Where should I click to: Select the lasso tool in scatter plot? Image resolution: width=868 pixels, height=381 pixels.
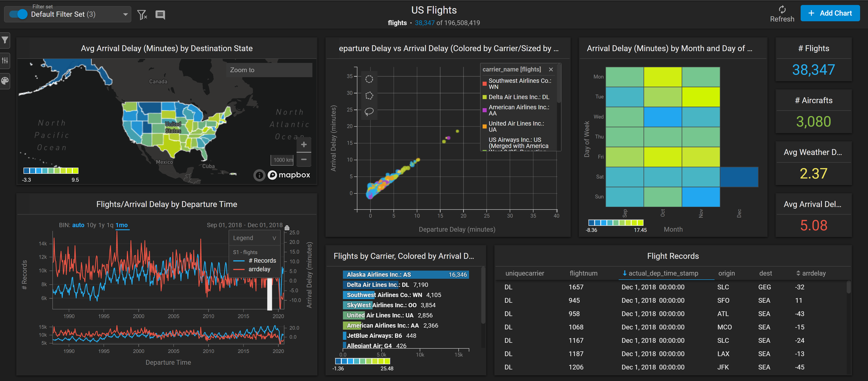pos(369,111)
